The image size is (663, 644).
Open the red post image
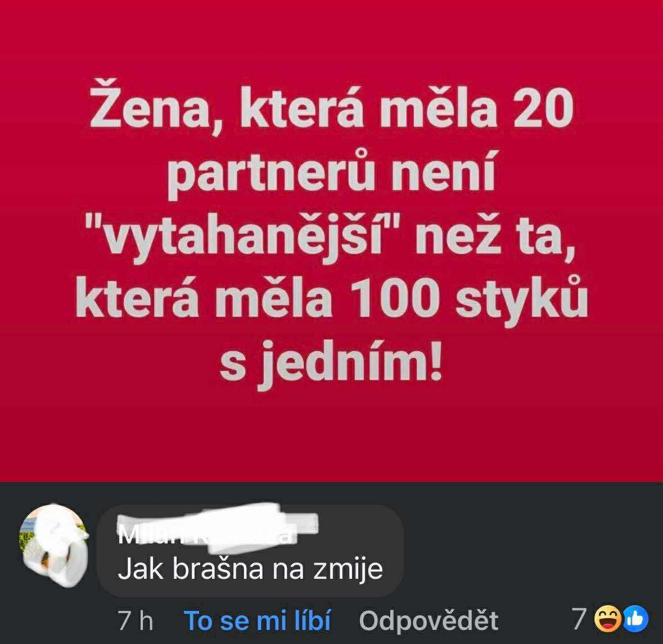332,241
